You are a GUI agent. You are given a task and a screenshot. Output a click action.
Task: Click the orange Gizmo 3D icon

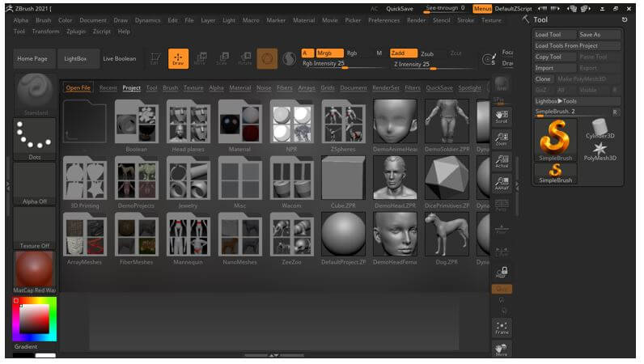coord(267,58)
